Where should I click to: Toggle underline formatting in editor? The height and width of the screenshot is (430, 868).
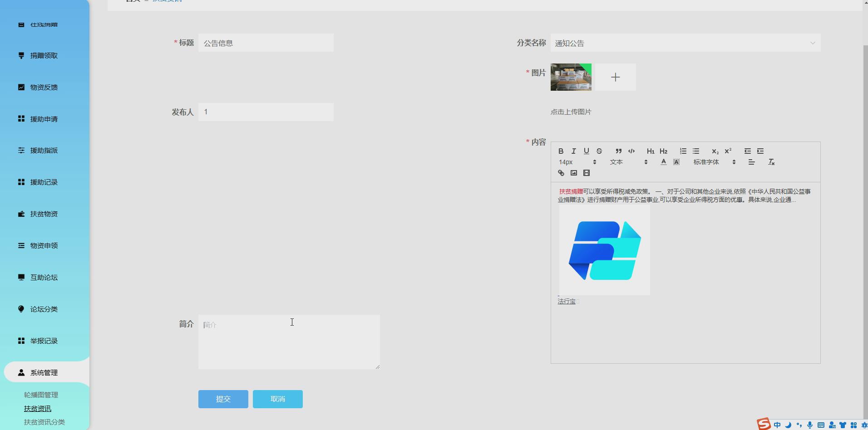point(586,151)
